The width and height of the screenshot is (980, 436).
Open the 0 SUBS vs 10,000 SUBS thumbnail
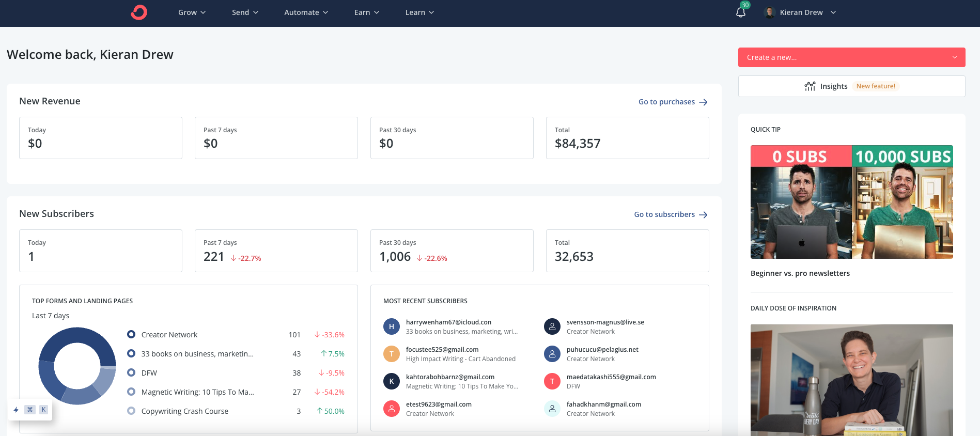tap(851, 202)
